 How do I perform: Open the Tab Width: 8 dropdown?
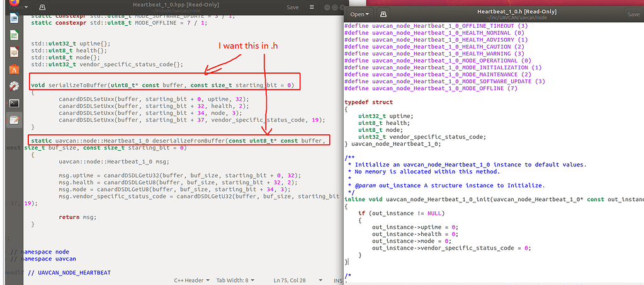235,280
